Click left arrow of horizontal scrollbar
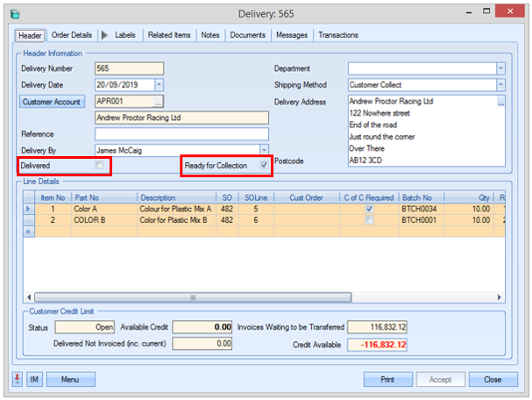 28,297
